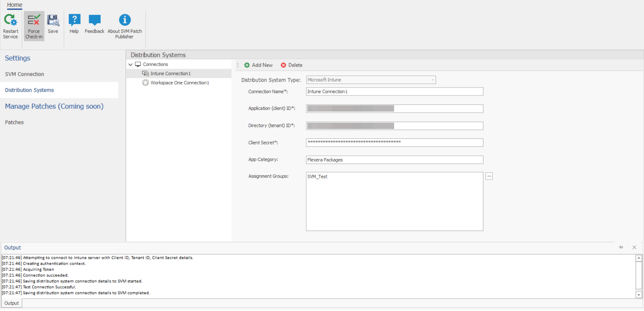Open the Distribution System Type dropdown
This screenshot has height=311, width=644.
pos(371,80)
